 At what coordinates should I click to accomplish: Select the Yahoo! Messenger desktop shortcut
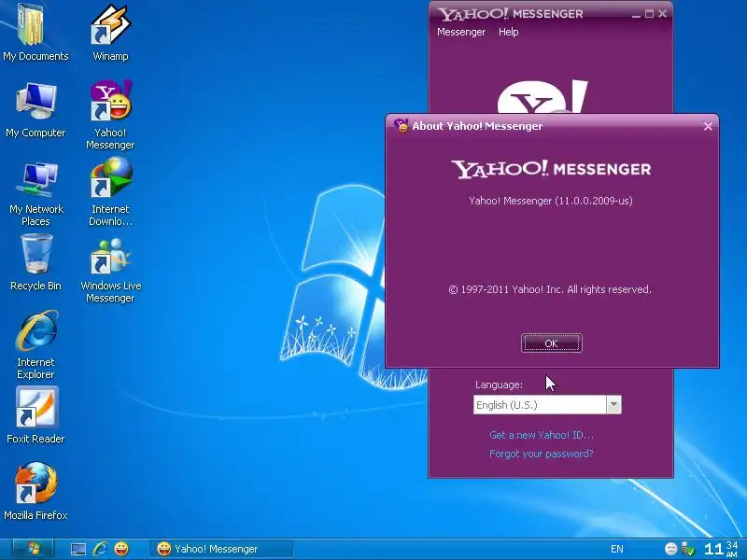click(x=110, y=114)
